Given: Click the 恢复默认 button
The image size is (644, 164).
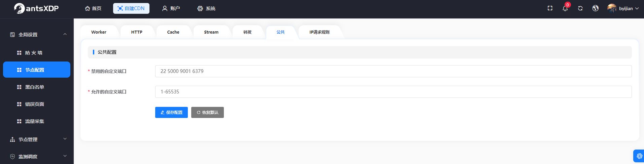Looking at the screenshot, I should point(207,113).
